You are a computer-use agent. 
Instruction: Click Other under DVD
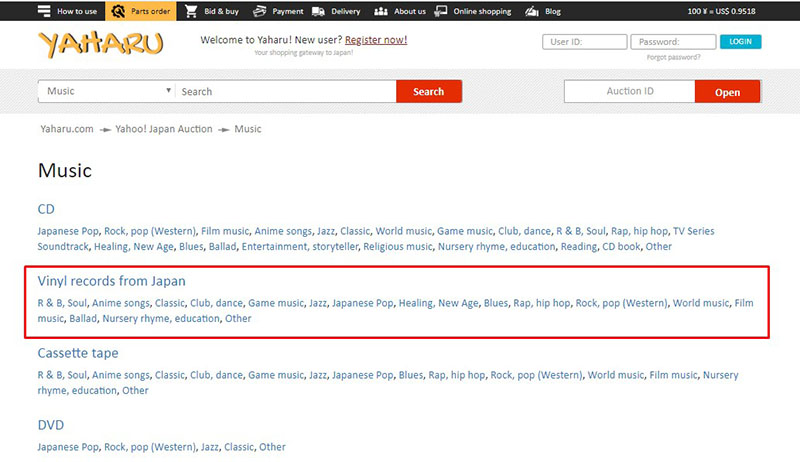point(272,447)
